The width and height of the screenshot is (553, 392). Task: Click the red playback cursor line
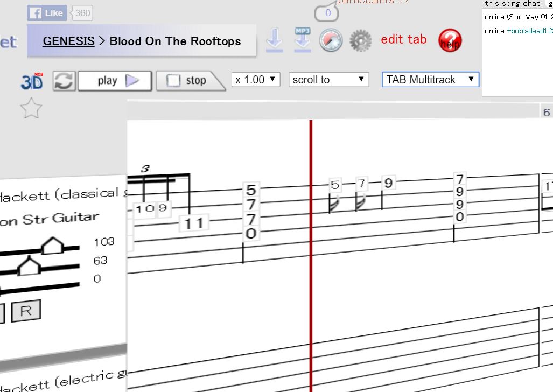point(311,256)
